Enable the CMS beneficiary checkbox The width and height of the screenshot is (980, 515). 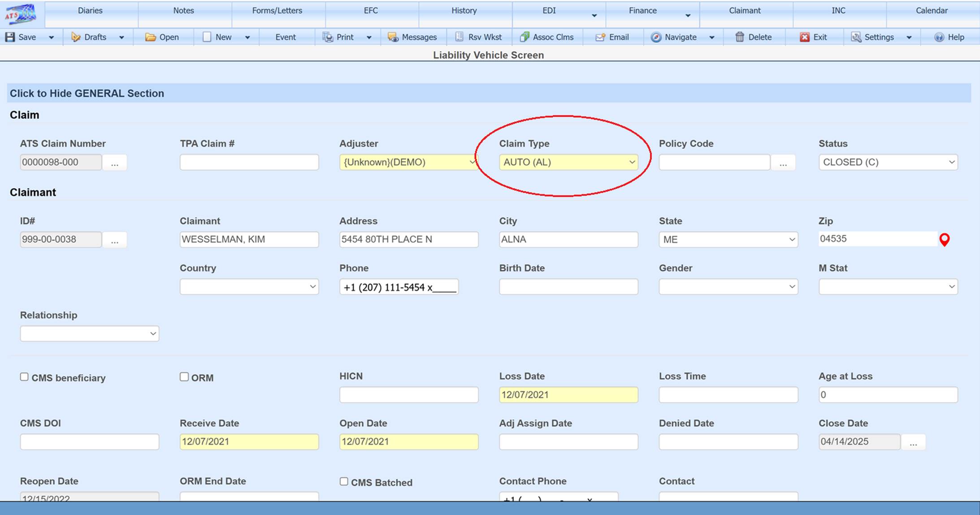(x=24, y=377)
